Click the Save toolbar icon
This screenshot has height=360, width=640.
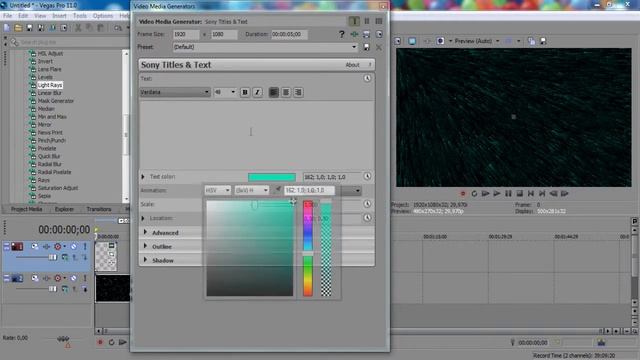(29, 28)
